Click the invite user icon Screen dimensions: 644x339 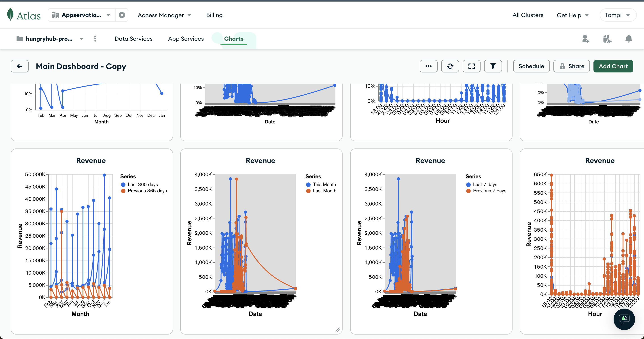pos(585,39)
